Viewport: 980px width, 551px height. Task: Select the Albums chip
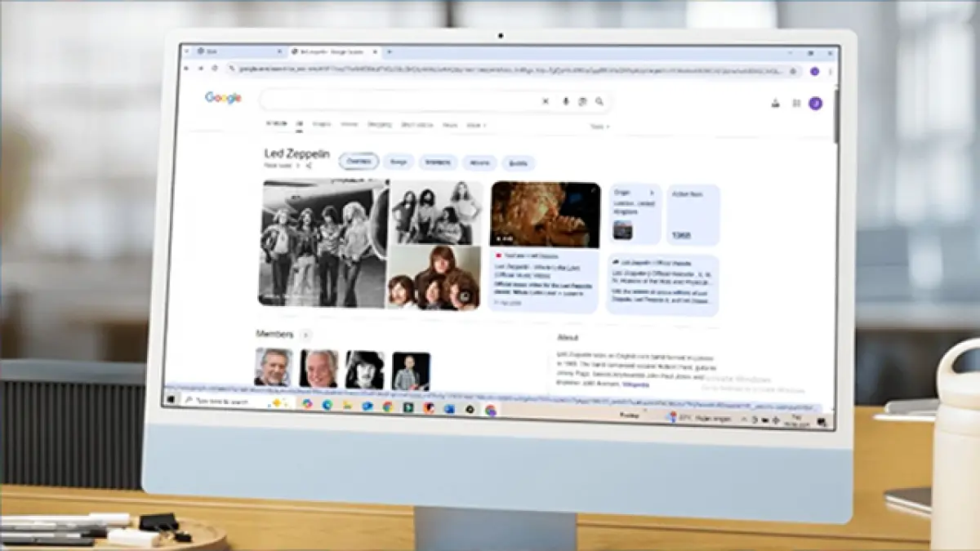click(479, 163)
